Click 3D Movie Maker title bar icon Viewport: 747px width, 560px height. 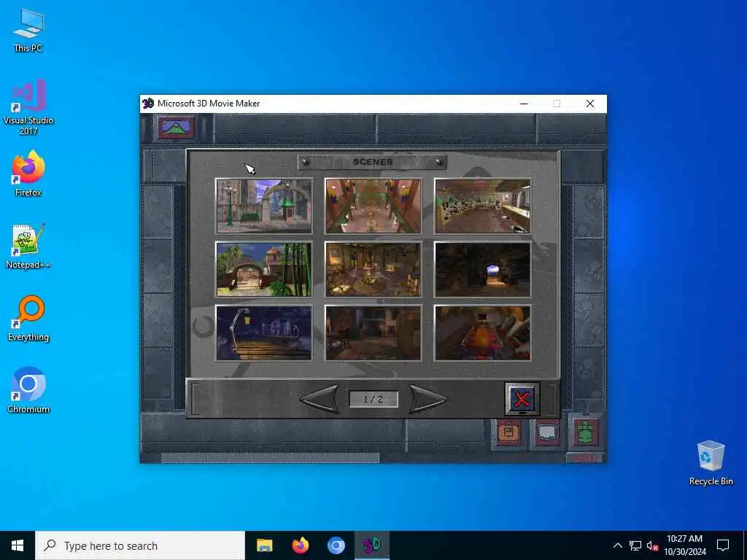point(148,104)
